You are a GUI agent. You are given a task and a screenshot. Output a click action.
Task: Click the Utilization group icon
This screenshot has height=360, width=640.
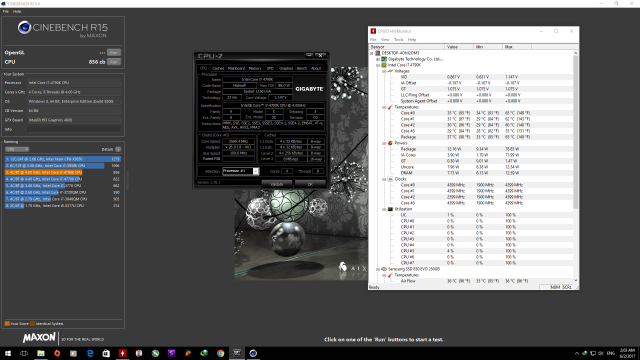click(x=390, y=209)
